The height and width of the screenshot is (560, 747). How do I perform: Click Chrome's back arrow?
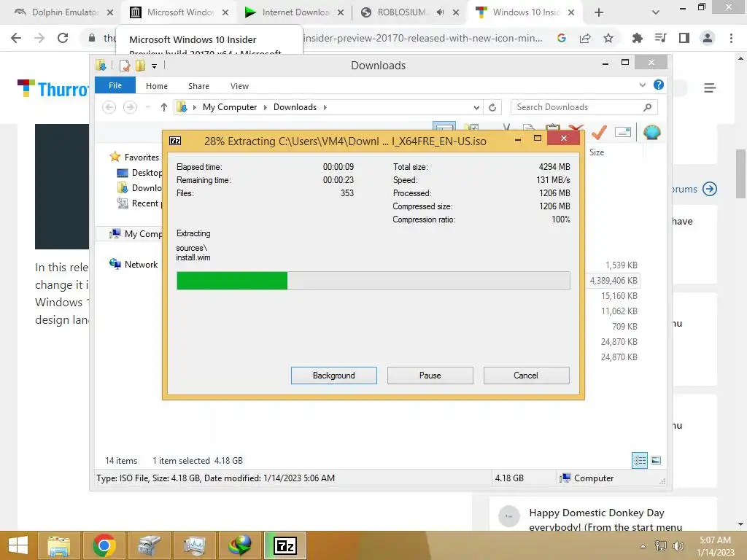[16, 38]
